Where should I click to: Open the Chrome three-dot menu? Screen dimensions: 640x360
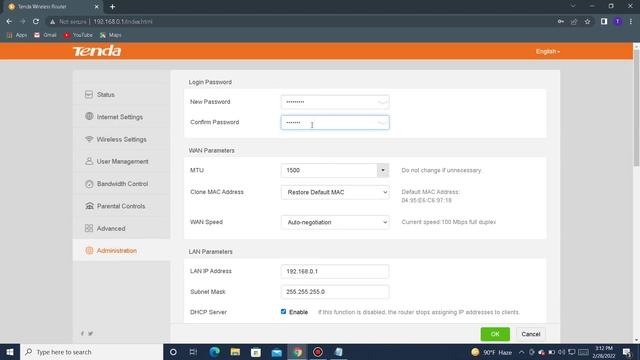[x=631, y=21]
